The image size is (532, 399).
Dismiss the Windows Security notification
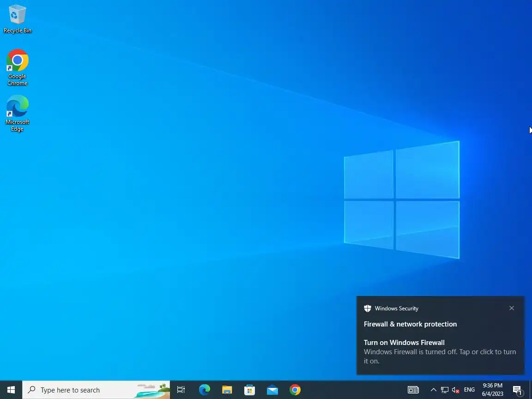[x=512, y=308]
